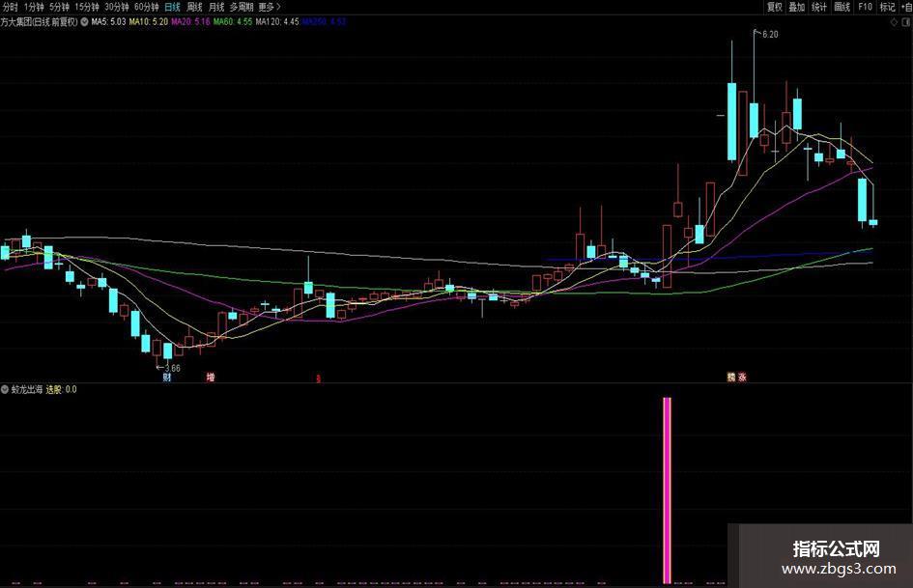Switch to the 日线 daily chart

(x=172, y=7)
